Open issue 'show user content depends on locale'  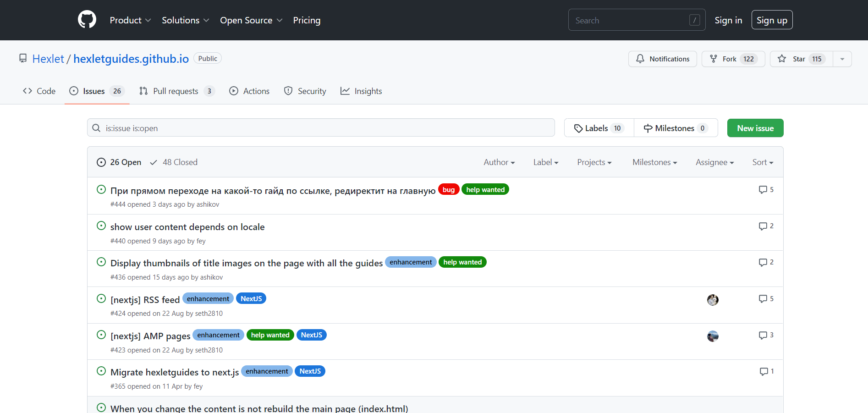click(187, 227)
